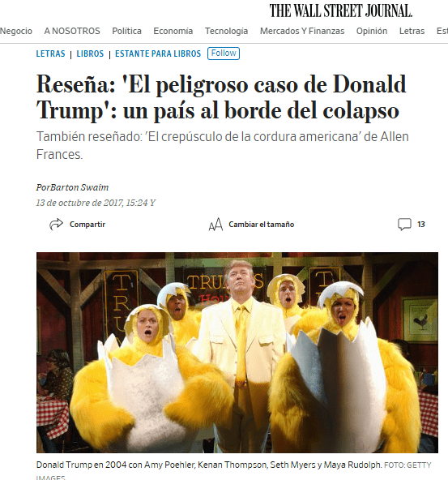448x480 pixels.
Task: Open the Trump chick costumes photo
Action: [237, 353]
